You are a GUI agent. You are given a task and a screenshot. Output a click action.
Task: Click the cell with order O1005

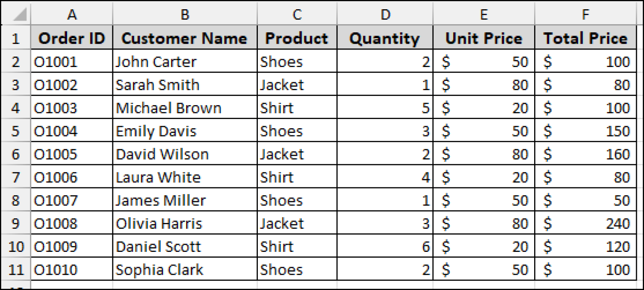[72, 154]
